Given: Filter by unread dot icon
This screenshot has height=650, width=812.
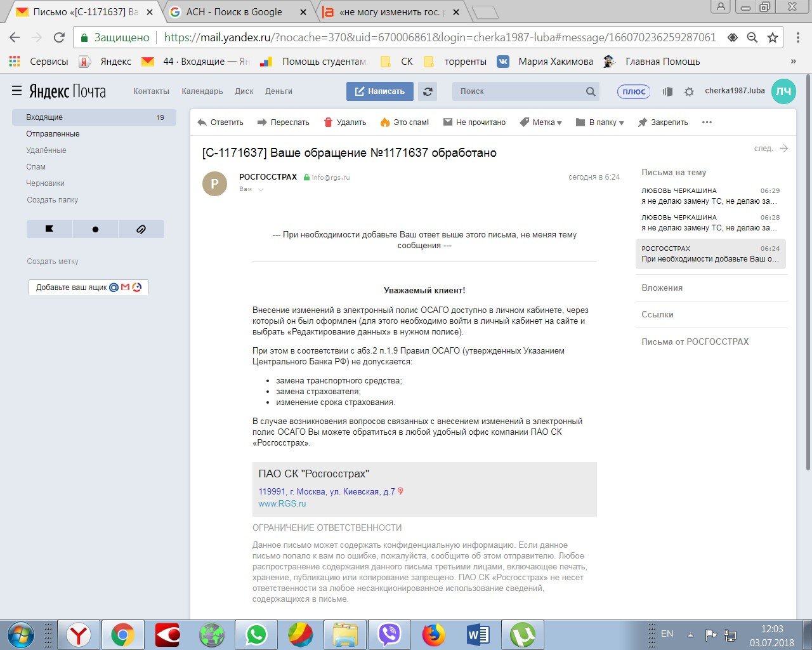Looking at the screenshot, I should (x=95, y=229).
